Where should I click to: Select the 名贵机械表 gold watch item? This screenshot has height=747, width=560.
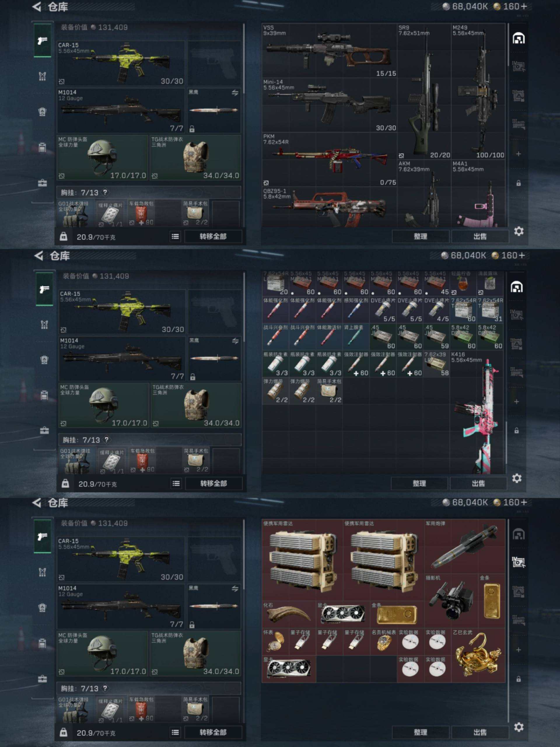(x=384, y=642)
